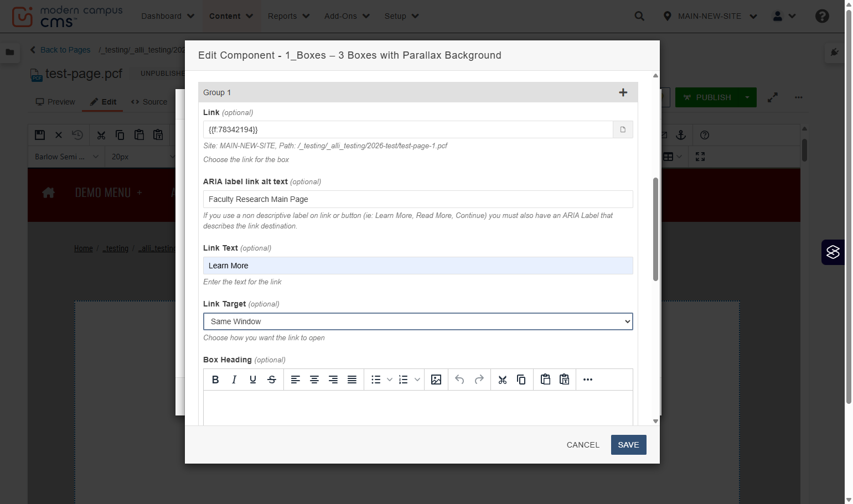
Task: Align text left in Box Heading
Action: click(296, 380)
